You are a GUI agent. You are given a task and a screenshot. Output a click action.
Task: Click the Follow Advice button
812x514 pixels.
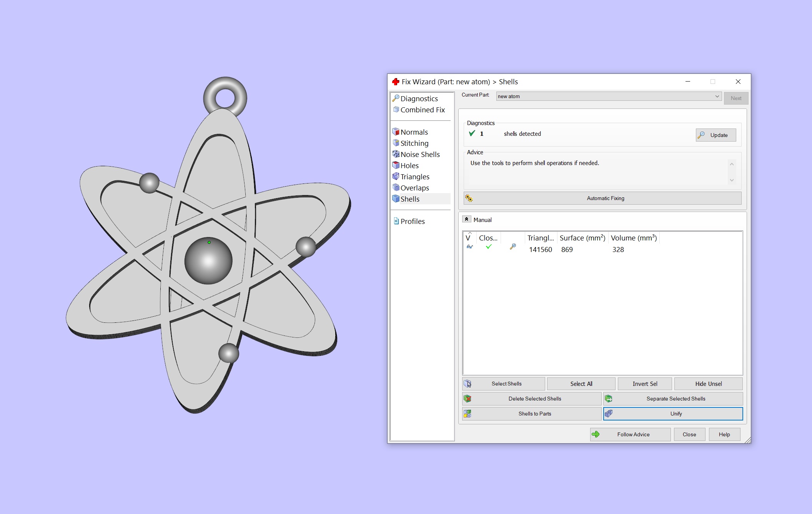coord(630,434)
